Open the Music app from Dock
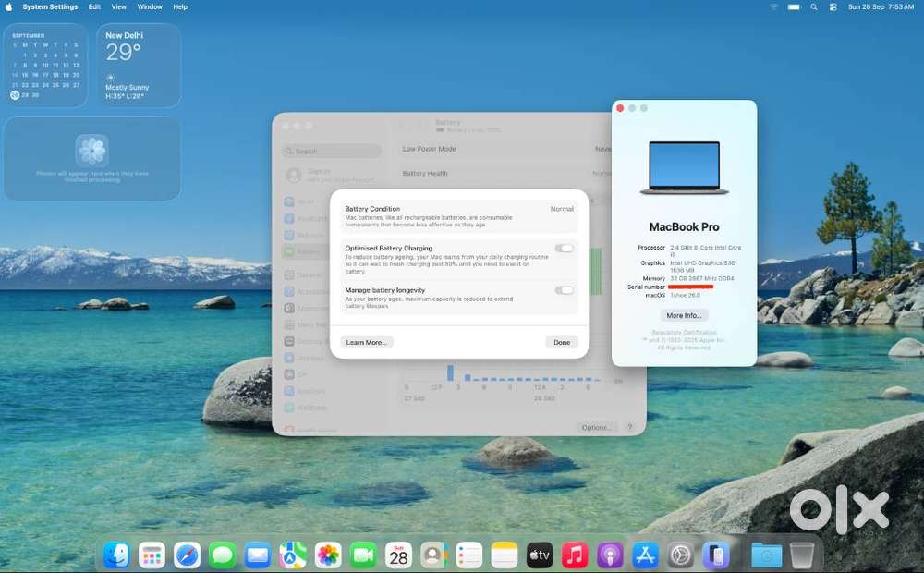 pos(575,555)
